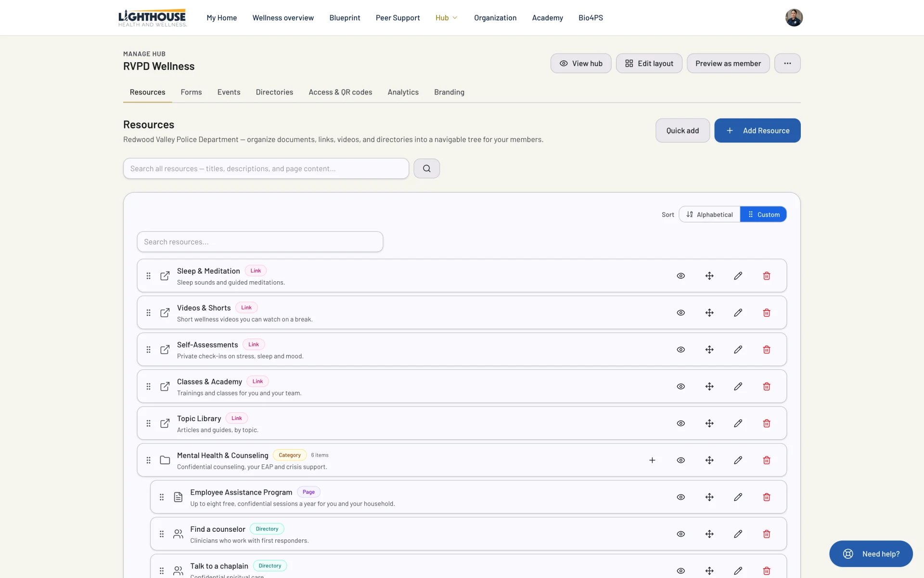Edit the Topic Library resource
The height and width of the screenshot is (578, 924).
[x=738, y=423]
